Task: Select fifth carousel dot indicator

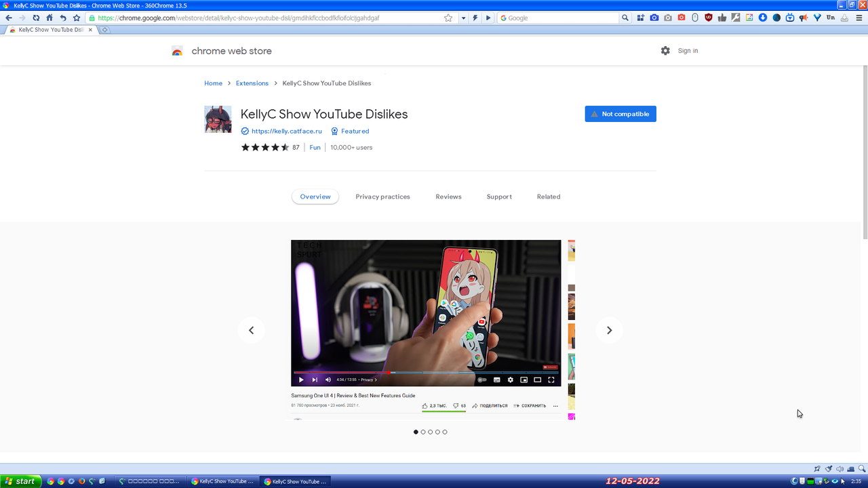Action: click(x=445, y=432)
